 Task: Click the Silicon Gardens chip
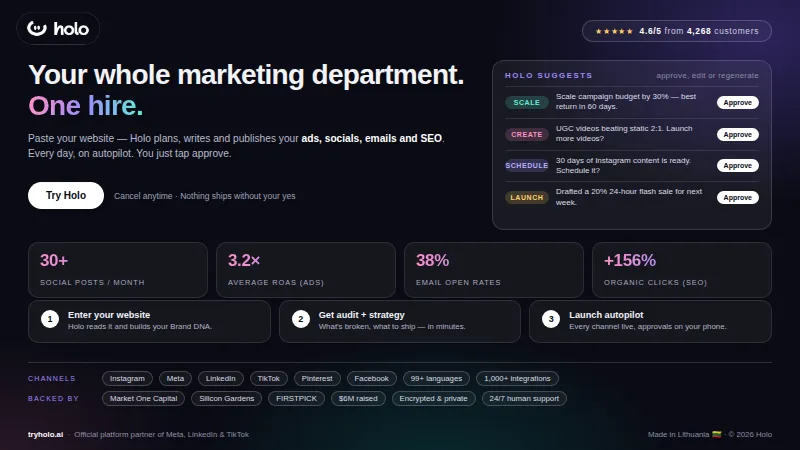pyautogui.click(x=227, y=398)
